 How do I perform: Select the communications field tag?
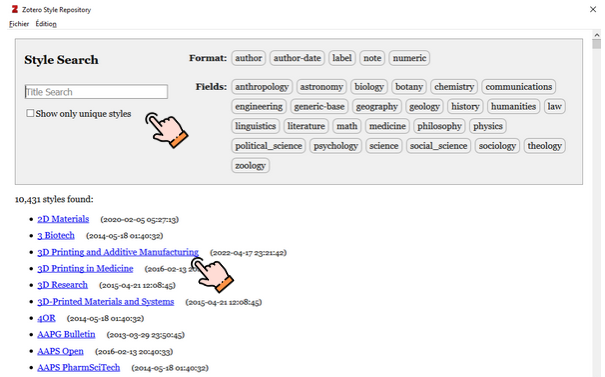(x=519, y=87)
